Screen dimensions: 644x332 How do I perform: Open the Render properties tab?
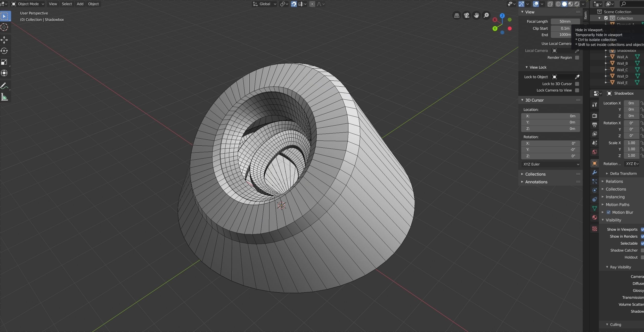tap(594, 116)
